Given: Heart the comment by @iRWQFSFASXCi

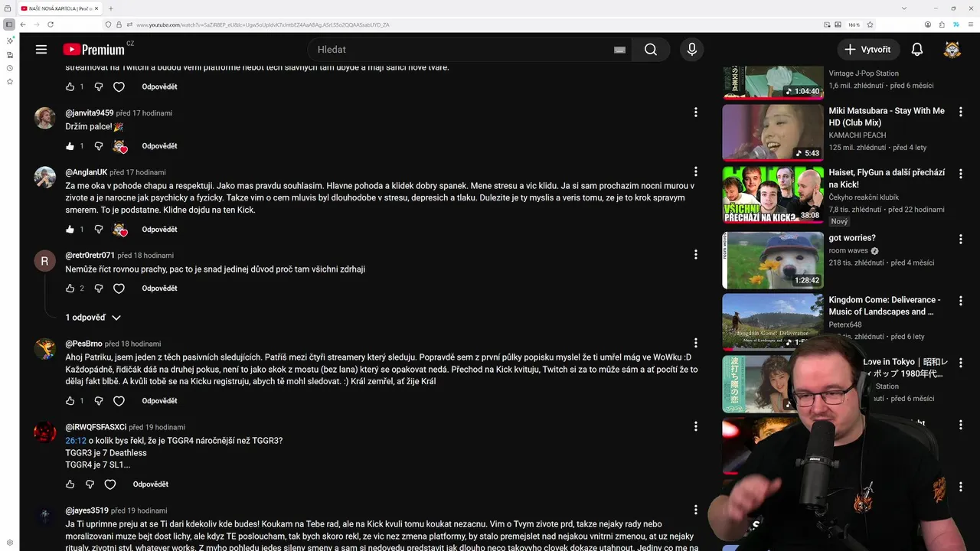Looking at the screenshot, I should [110, 484].
